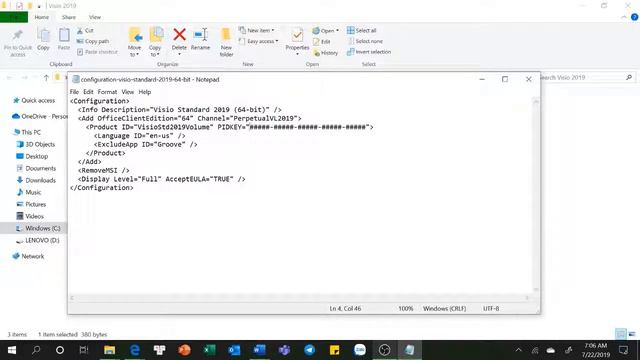Viewport: 640px width, 360px height.
Task: Click Ln 4, Col 46 status text
Action: tap(345, 309)
